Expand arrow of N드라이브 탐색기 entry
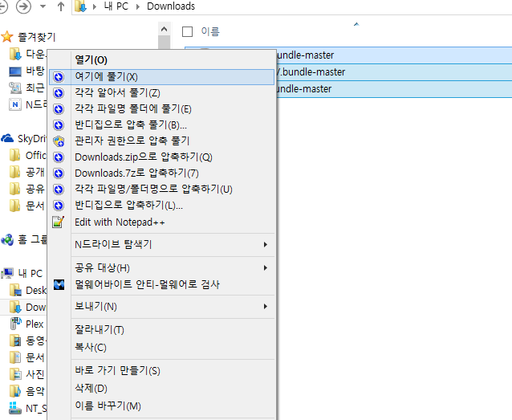 (x=266, y=244)
